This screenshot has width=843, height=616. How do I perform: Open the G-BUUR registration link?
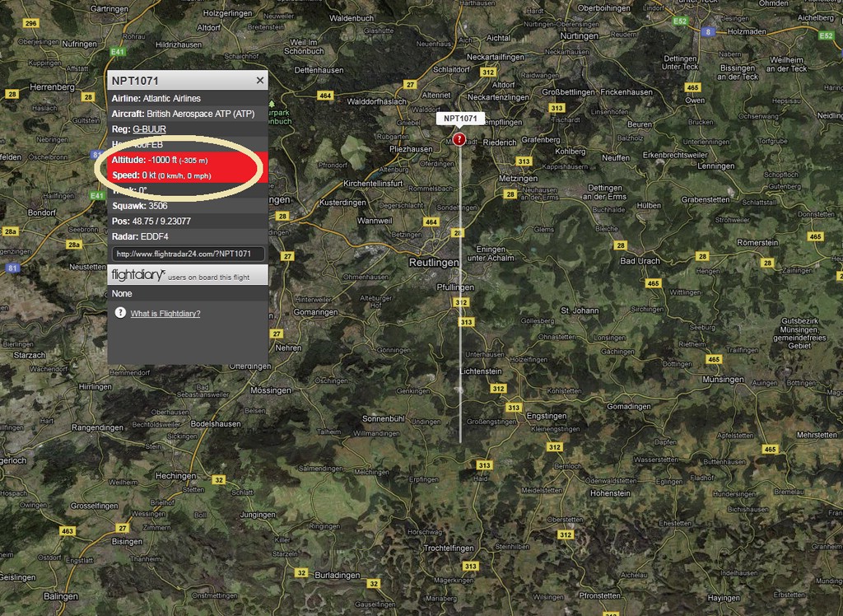150,129
